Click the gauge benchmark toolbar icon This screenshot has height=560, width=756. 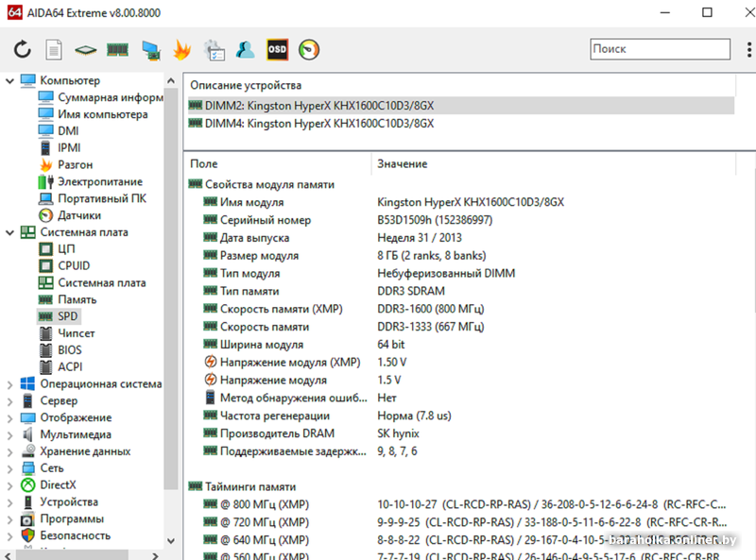(x=308, y=48)
